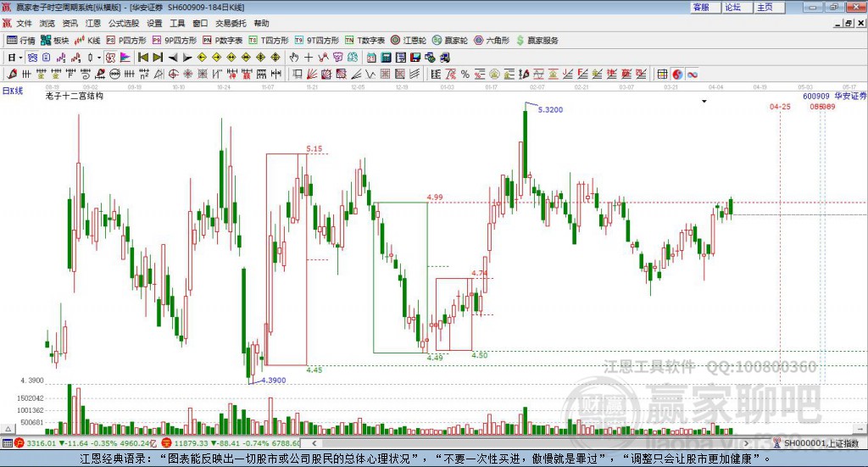Image resolution: width=868 pixels, height=467 pixels.
Task: Expand the candlestick style dropdown arrow
Action: pos(99,58)
